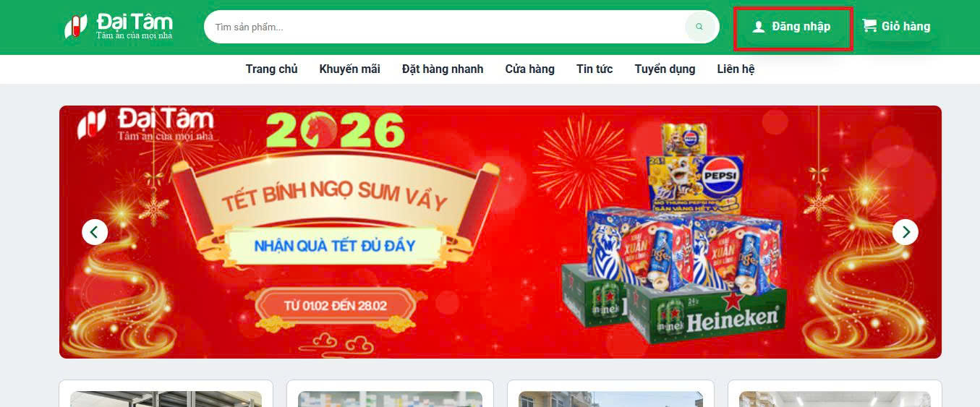Click the shopping cart icon
Image resolution: width=980 pixels, height=407 pixels.
(x=869, y=26)
